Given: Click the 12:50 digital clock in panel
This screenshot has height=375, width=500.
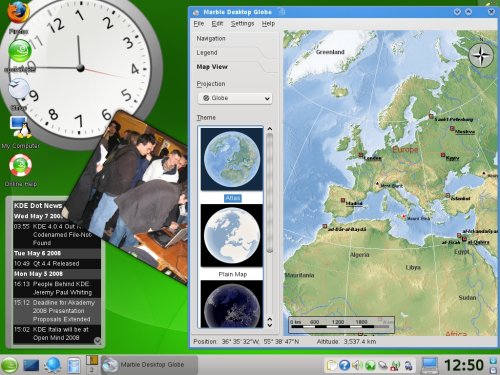Looking at the screenshot, I should pos(464,365).
